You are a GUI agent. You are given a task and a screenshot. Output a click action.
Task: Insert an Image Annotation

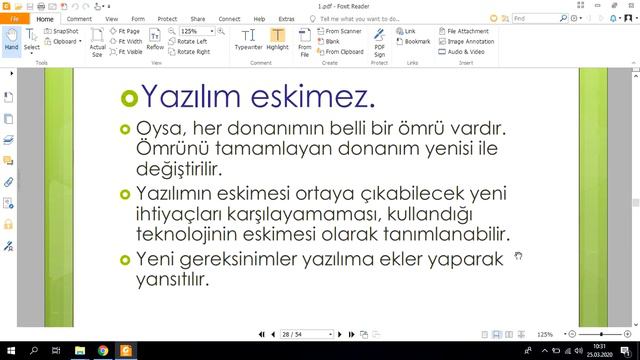(466, 41)
